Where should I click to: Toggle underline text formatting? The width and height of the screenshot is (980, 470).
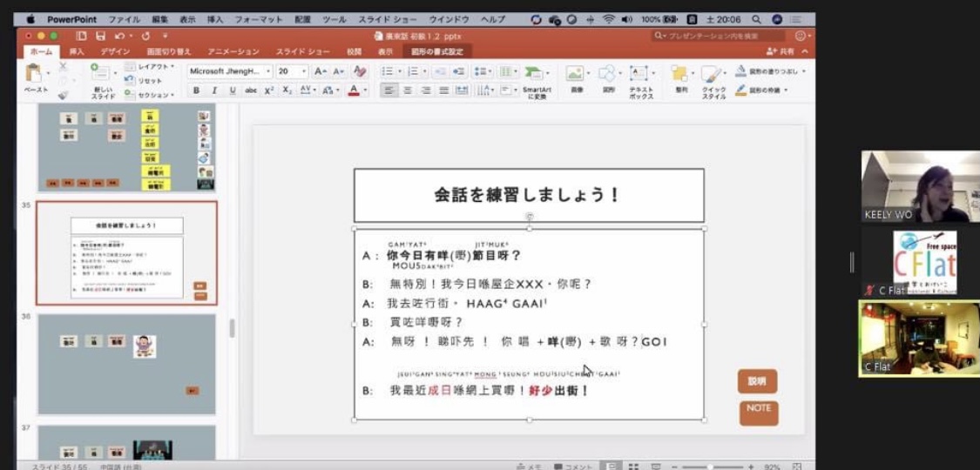(x=233, y=91)
